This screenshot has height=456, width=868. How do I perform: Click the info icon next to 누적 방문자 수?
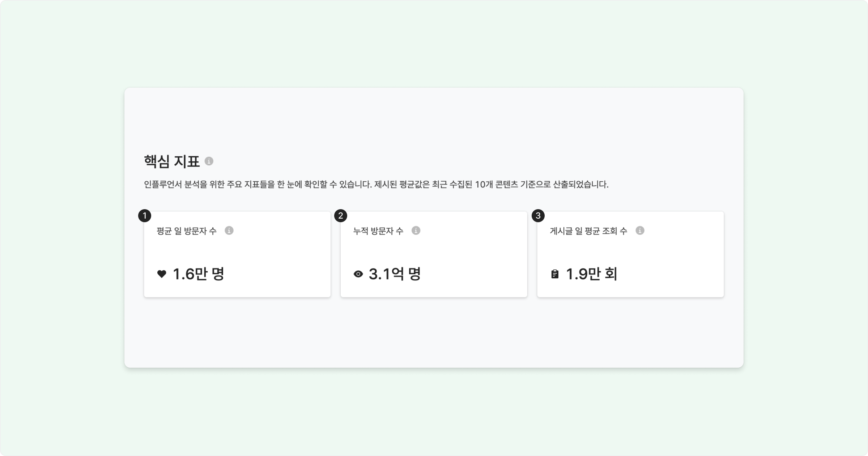(x=416, y=231)
